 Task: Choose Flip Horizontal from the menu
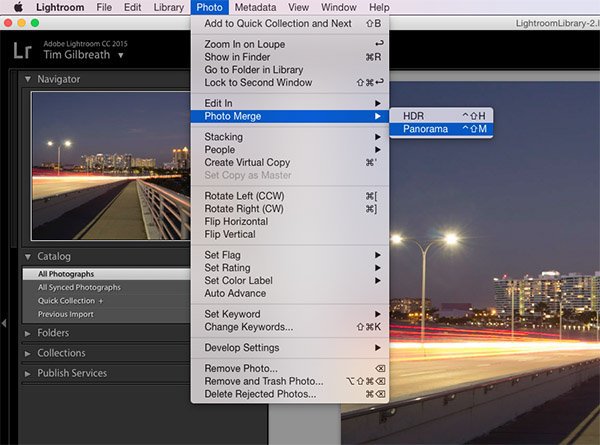pos(236,221)
